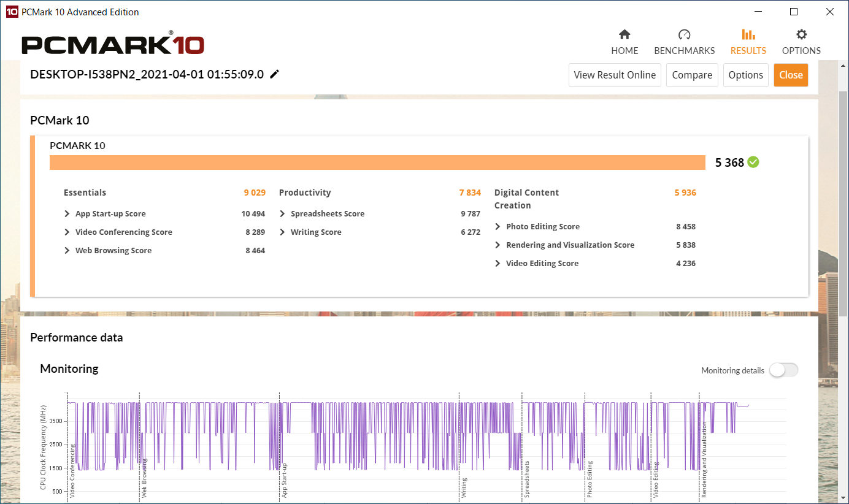849x504 pixels.
Task: Click the Productivity score 7 834
Action: pyautogui.click(x=470, y=193)
